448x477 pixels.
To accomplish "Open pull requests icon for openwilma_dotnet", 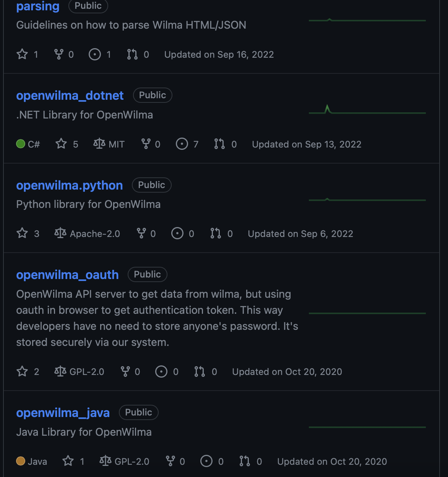I will coord(219,144).
